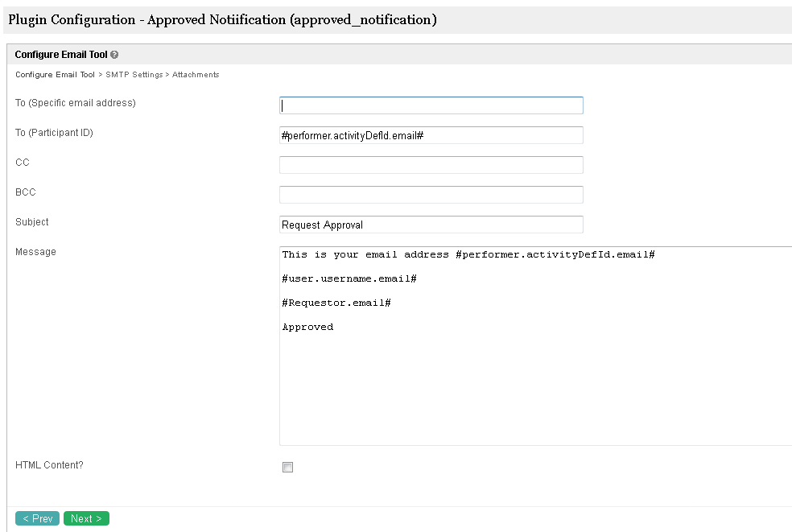Click the BCC input field
The image size is (792, 532).
(431, 195)
